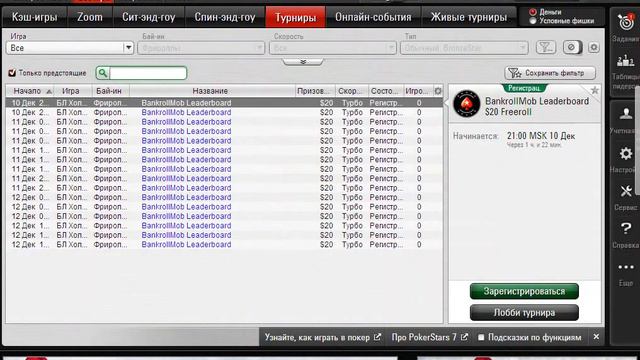Click the BankrollMob Leaderboard $20 Freeroll title

click(x=537, y=106)
